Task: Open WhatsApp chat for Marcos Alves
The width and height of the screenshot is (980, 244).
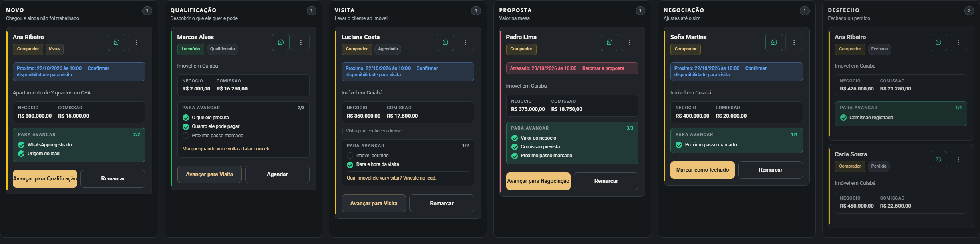Action: pos(281,42)
